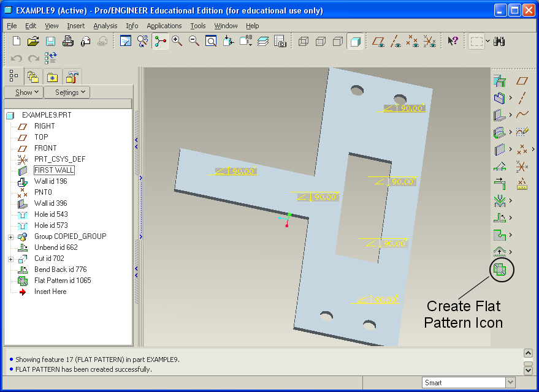Click the binoculars Find icon
This screenshot has width=539, height=392.
pos(499,41)
